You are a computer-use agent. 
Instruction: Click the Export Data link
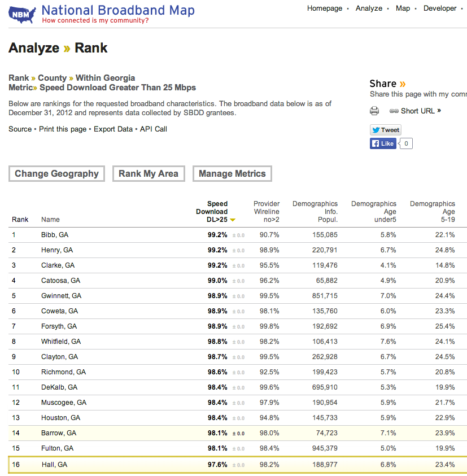113,129
